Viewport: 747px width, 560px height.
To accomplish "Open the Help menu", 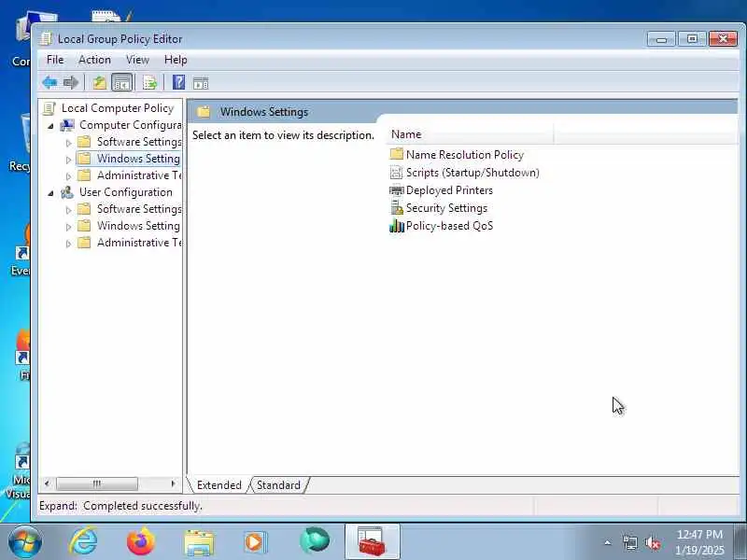I will tap(176, 60).
